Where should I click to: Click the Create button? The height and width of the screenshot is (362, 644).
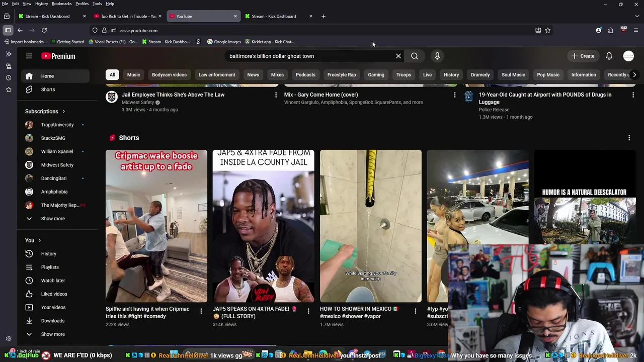tap(583, 56)
